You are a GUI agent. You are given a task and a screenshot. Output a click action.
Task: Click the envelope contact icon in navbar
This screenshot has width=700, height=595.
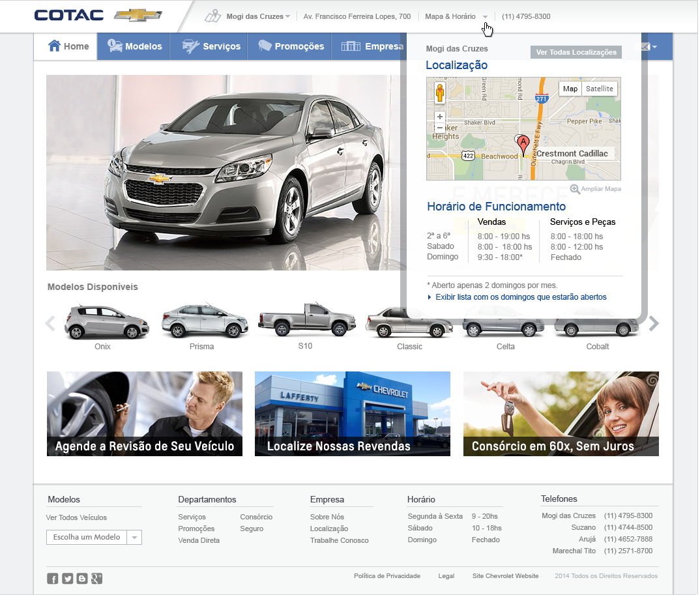click(x=645, y=46)
